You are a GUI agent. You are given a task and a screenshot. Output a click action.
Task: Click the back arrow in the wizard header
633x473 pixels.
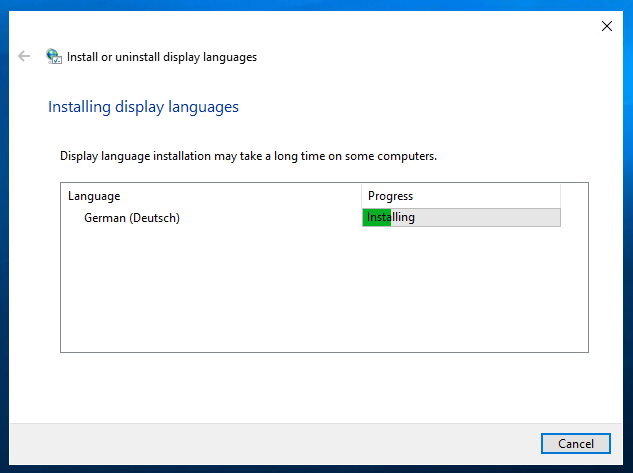pos(24,57)
